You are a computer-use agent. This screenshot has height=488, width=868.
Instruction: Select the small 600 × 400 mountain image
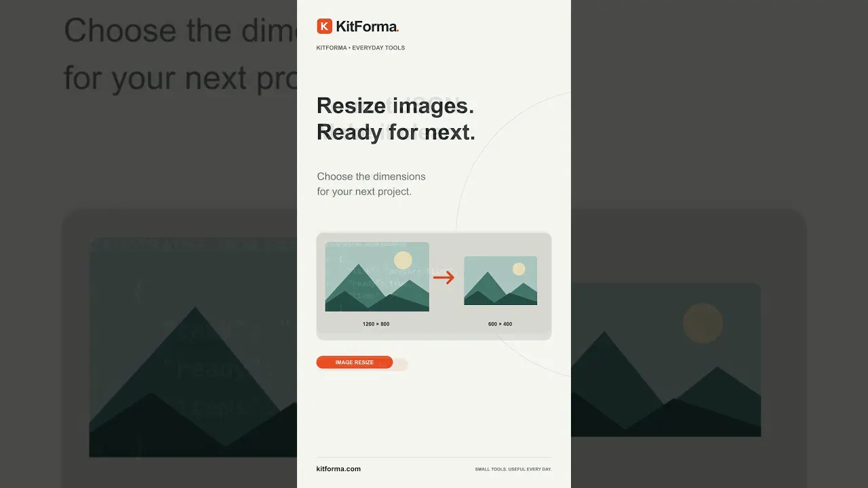pyautogui.click(x=500, y=281)
